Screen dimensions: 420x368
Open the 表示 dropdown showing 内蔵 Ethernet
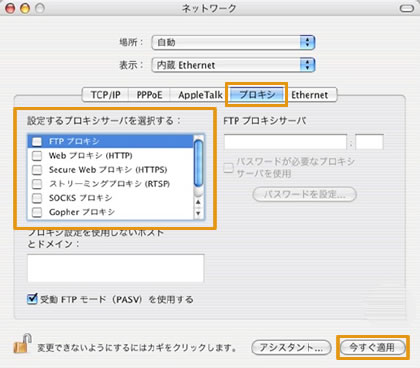233,65
